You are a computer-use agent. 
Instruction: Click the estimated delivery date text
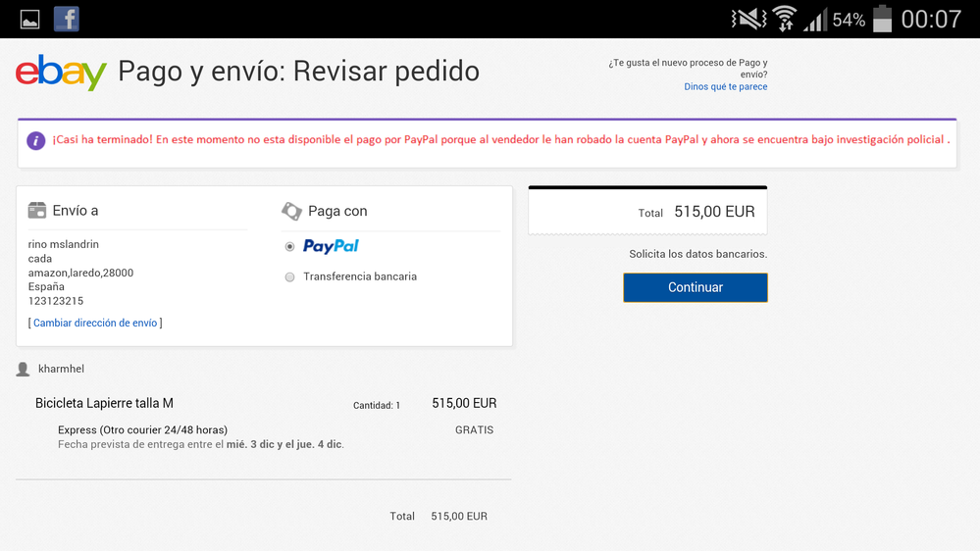coord(201,444)
